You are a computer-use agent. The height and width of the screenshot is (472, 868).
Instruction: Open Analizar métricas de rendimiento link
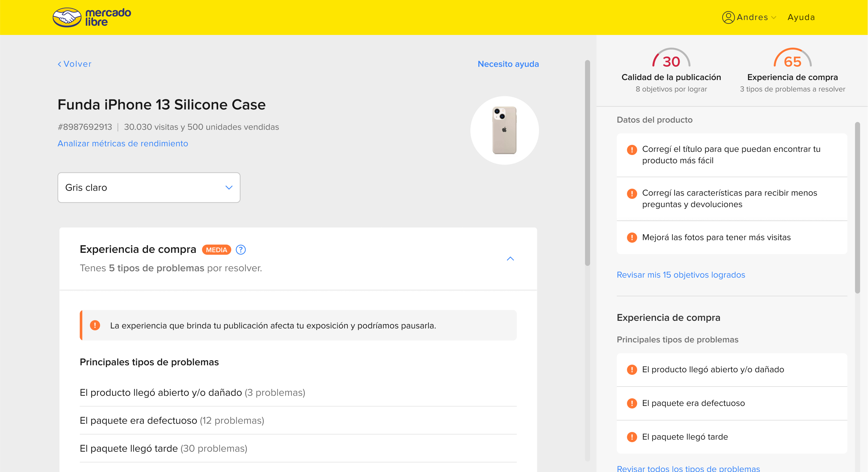click(x=123, y=144)
